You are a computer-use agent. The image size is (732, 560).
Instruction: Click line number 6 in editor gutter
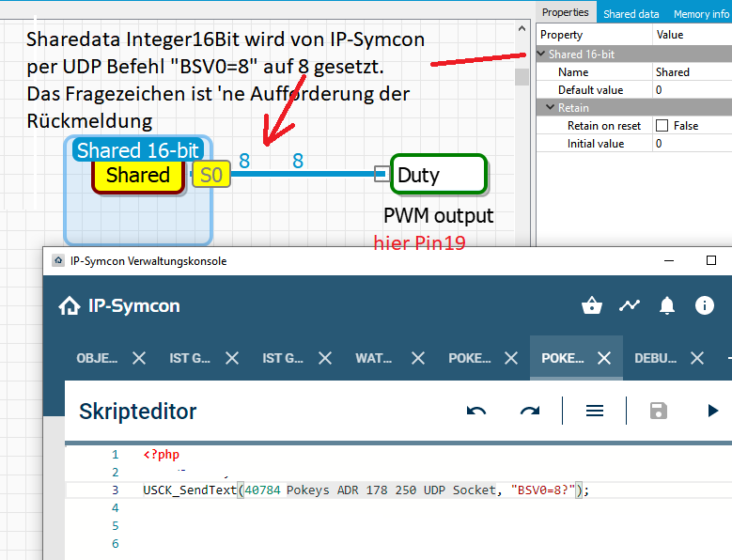point(116,544)
